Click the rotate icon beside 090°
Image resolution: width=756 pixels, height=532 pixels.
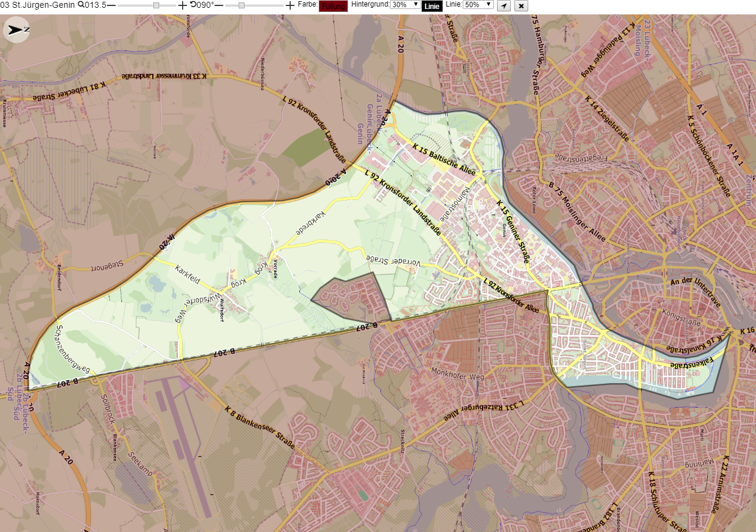(193, 4)
